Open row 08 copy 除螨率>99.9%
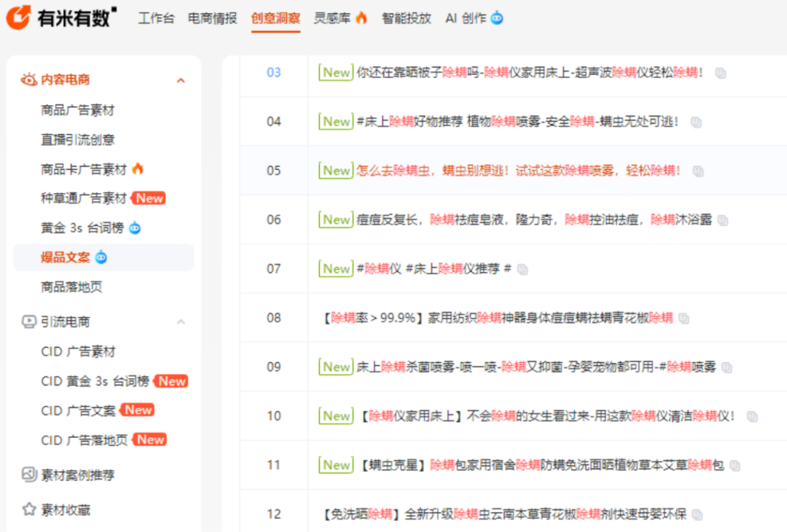This screenshot has height=532, width=787. pyautogui.click(x=497, y=318)
